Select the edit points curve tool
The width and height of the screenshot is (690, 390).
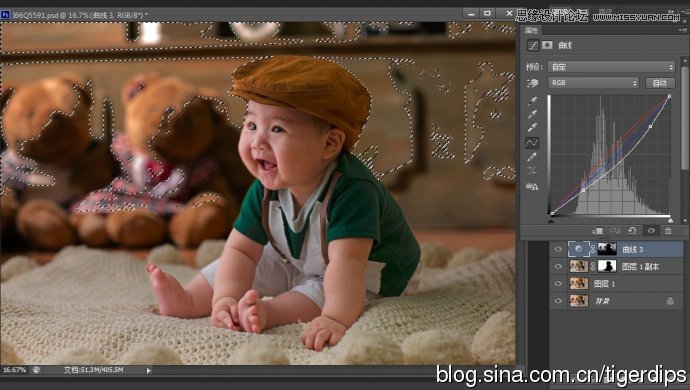click(532, 143)
